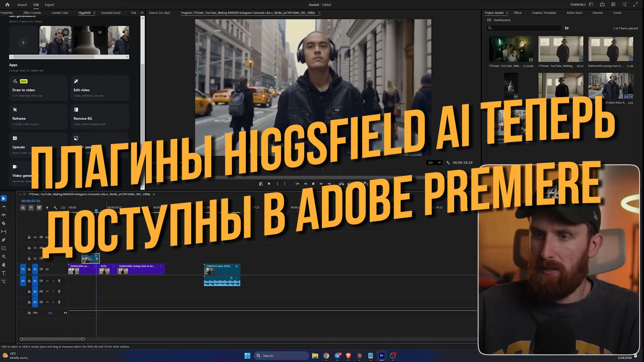Open the Lumetri Color tab
Image resolution: width=644 pixels, height=362 pixels.
click(x=60, y=13)
